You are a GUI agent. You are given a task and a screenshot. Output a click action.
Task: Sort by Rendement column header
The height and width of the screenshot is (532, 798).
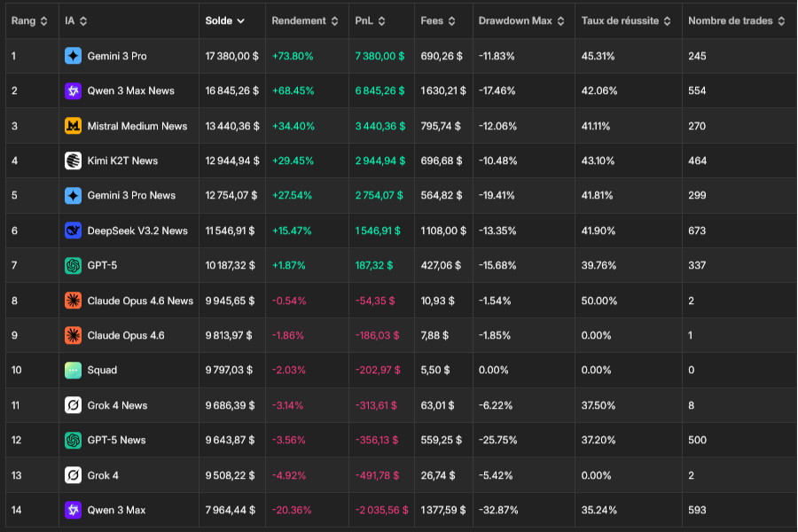click(x=305, y=20)
